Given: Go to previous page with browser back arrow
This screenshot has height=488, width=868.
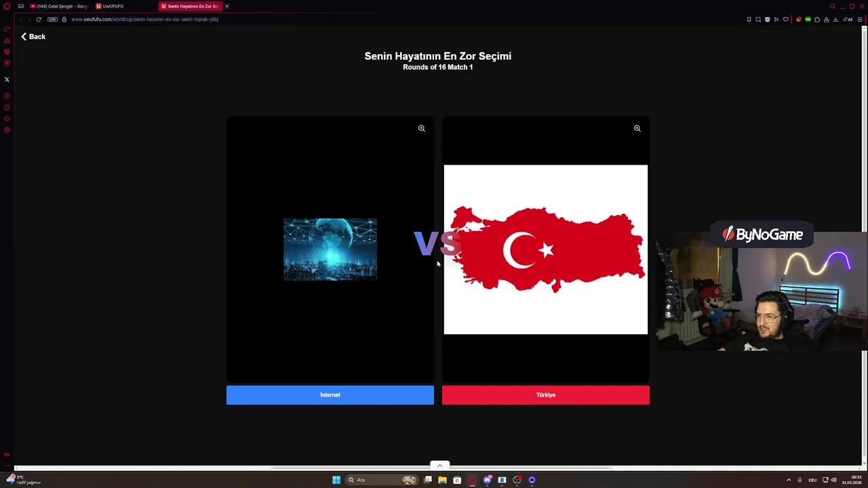Looking at the screenshot, I should tap(20, 19).
